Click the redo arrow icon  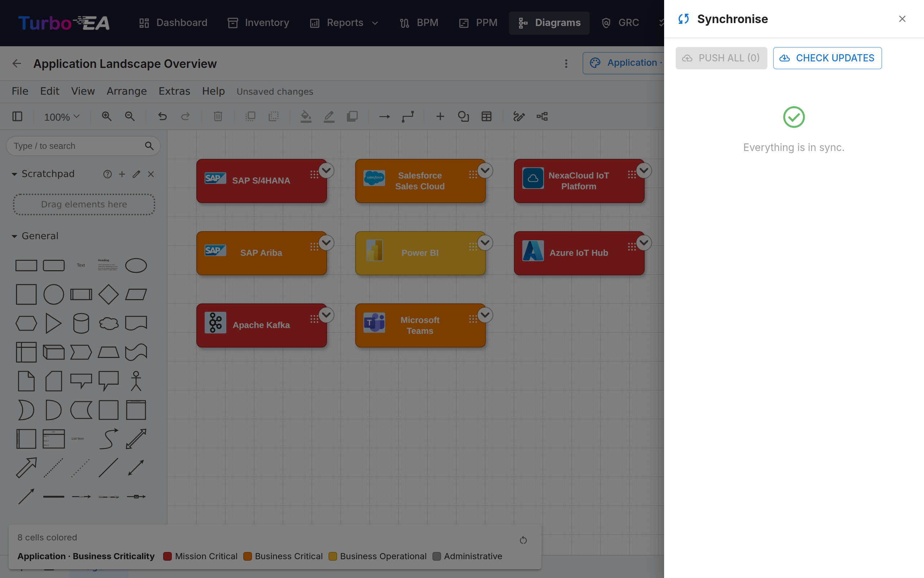pos(186,116)
